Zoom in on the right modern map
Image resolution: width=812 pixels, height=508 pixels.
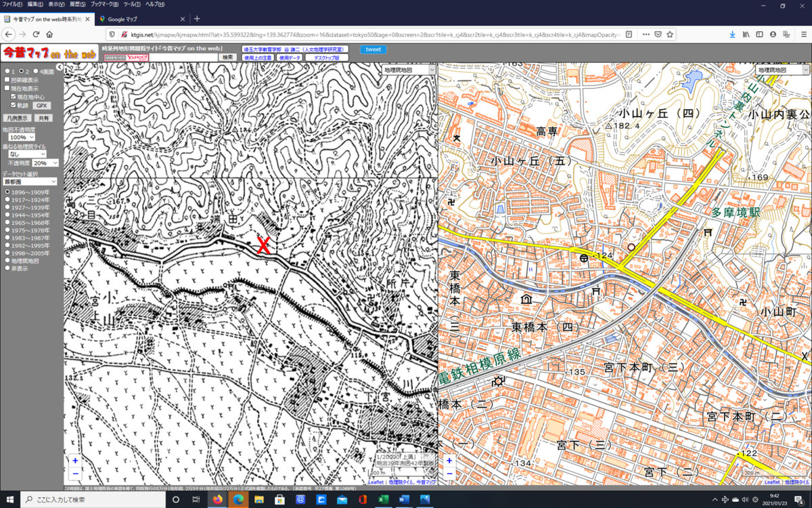tap(449, 461)
